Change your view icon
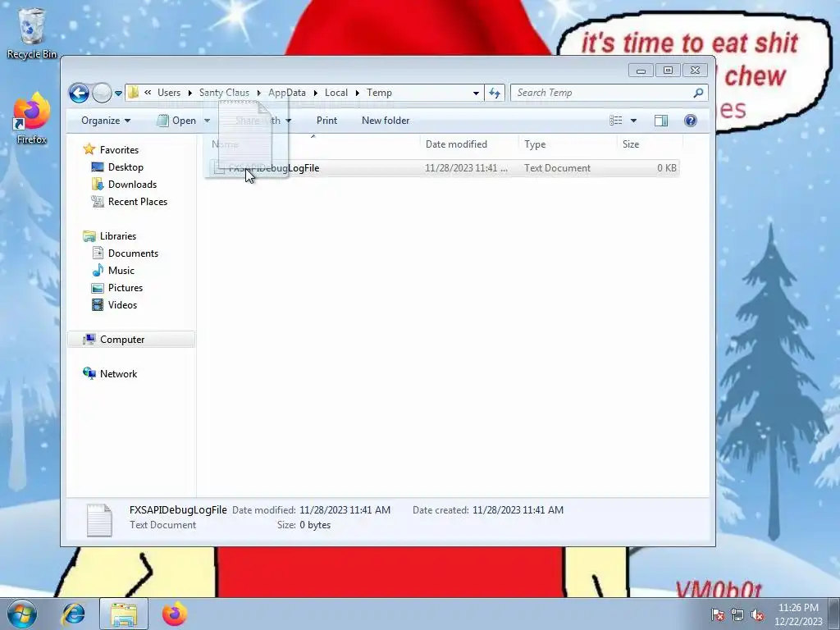 click(616, 121)
